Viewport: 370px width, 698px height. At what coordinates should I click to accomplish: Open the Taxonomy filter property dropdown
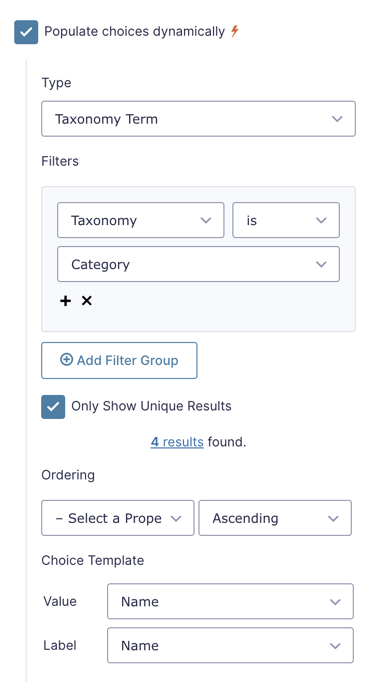(140, 220)
